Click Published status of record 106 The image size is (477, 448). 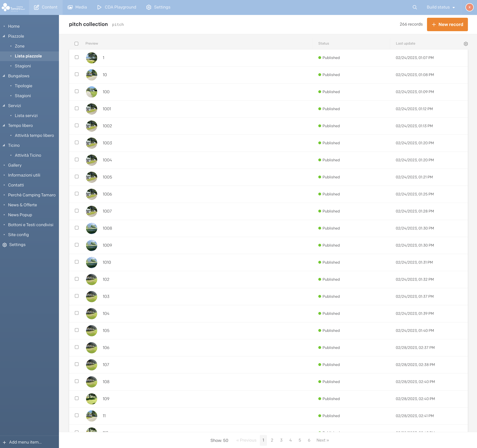tap(329, 348)
